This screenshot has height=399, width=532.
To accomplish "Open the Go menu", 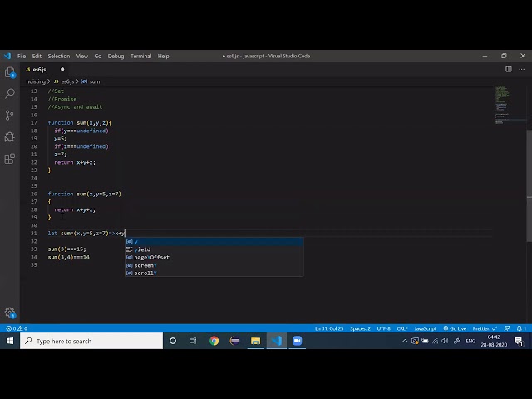I will [98, 56].
